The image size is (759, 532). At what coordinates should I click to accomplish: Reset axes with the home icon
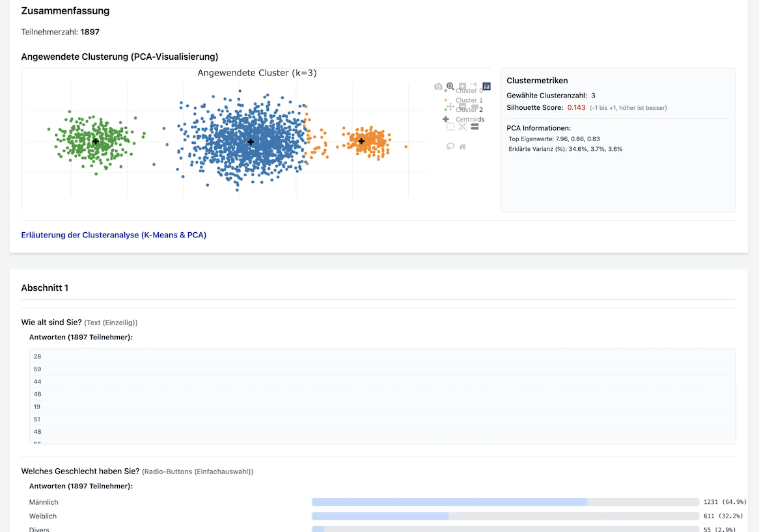click(462, 146)
